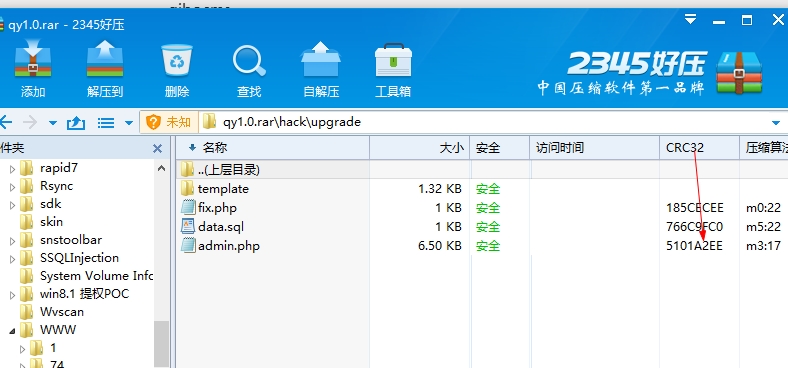Click the template folder name
This screenshot has width=788, height=368.
[223, 189]
